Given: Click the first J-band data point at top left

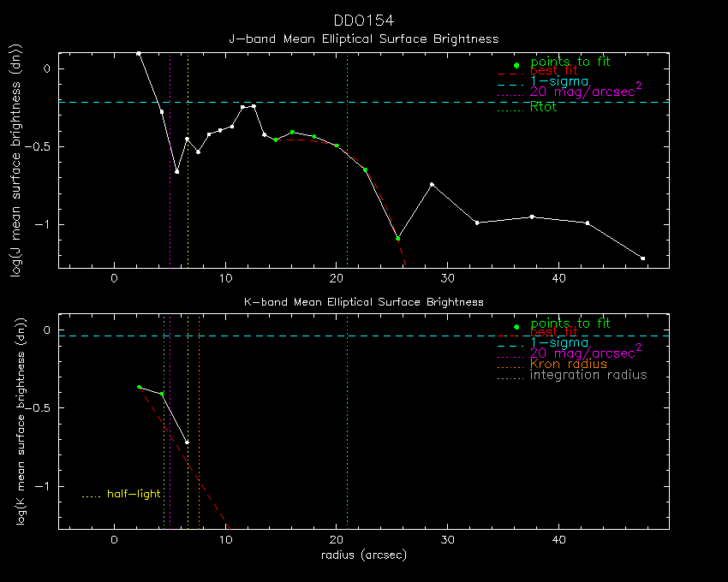Looking at the screenshot, I should (x=139, y=53).
